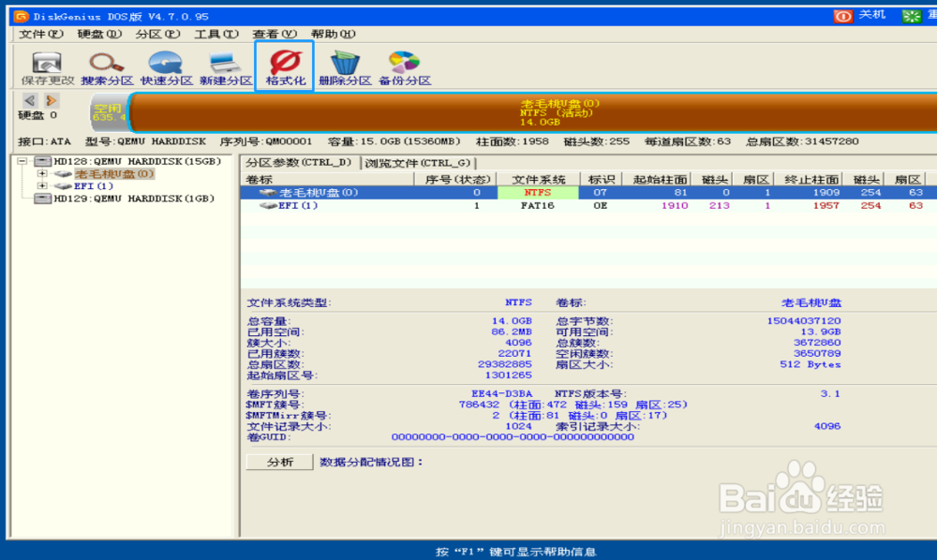Screen dimensions: 937x560
Task: Click the total sectors value 29382885
Action: point(505,365)
